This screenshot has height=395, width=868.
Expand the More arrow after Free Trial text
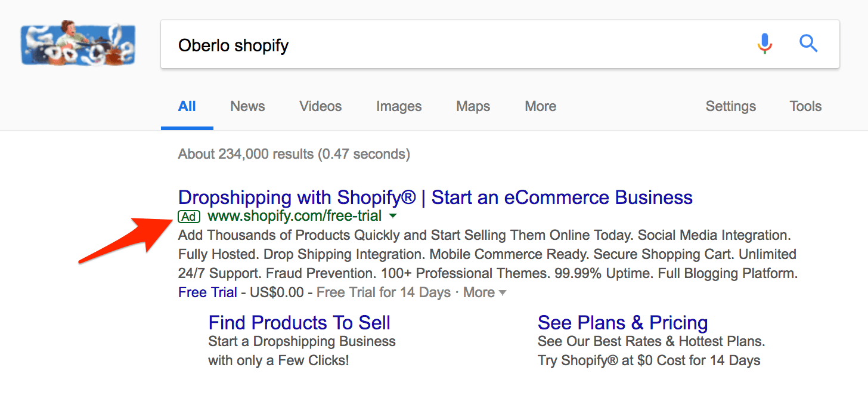point(503,292)
